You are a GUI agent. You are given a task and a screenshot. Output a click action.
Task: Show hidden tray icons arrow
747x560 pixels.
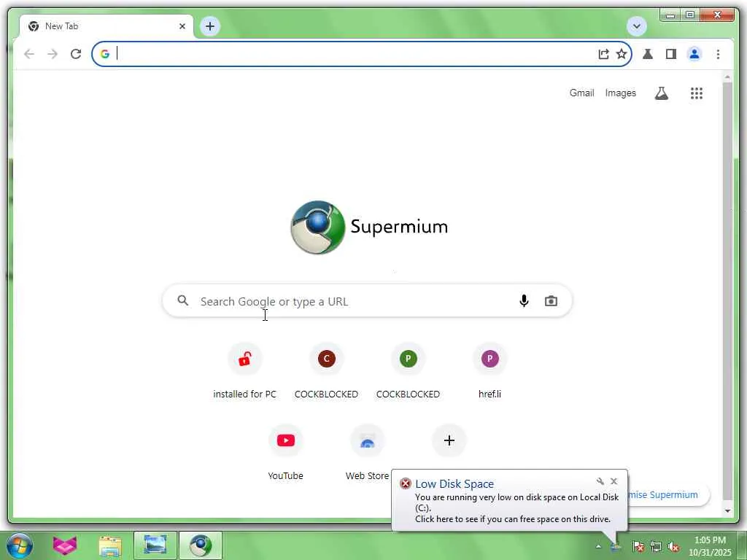599,547
